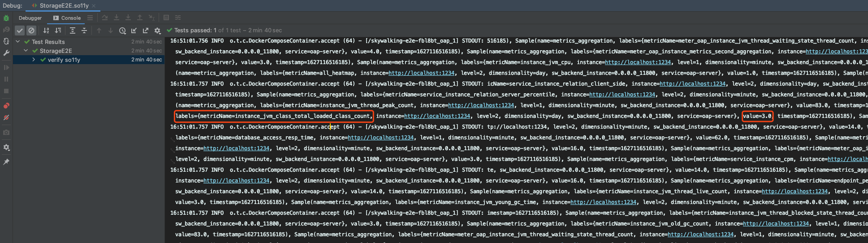Select the verify so11y test row
The image size is (868, 243).
pos(89,60)
